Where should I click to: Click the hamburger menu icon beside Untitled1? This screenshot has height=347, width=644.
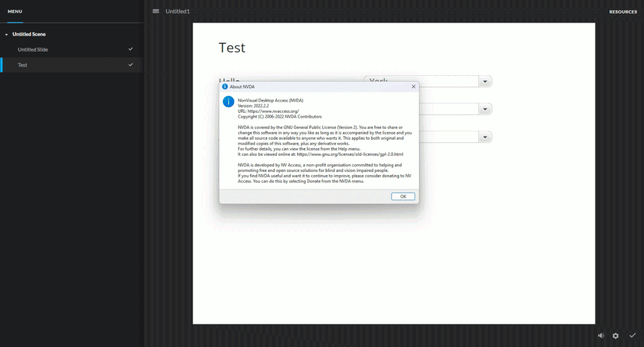click(x=155, y=11)
